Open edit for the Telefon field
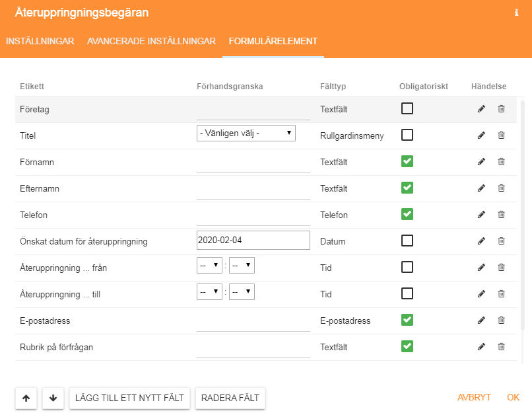The image size is (532, 413). pyautogui.click(x=481, y=214)
